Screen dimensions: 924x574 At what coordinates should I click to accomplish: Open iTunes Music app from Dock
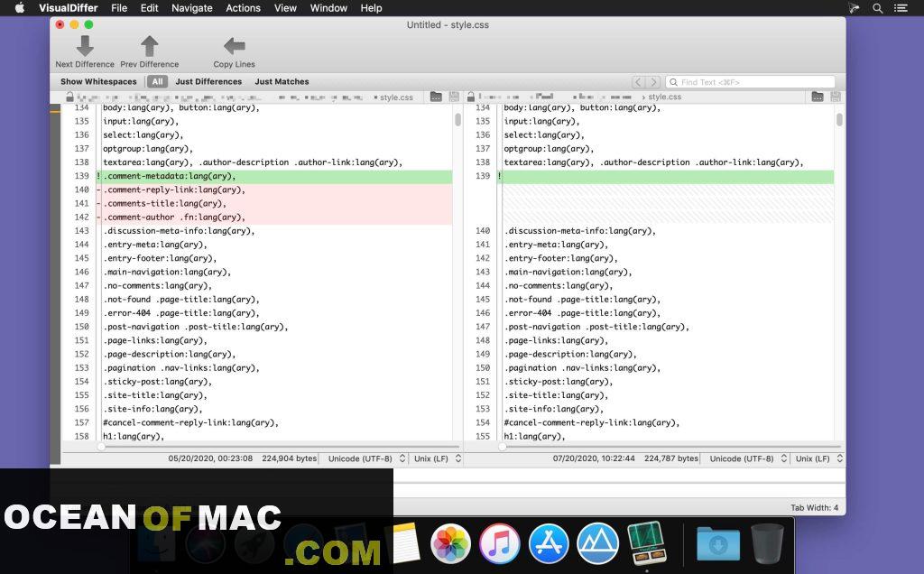(499, 543)
